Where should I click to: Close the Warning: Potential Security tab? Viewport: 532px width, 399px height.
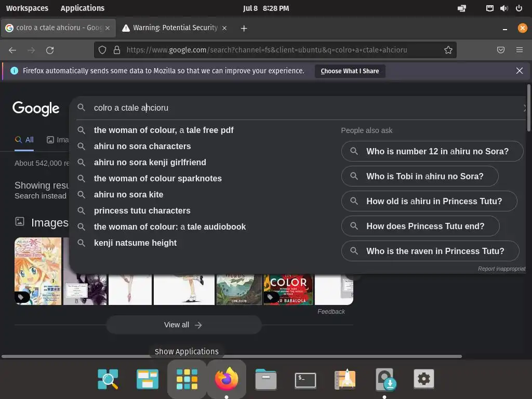(x=224, y=28)
